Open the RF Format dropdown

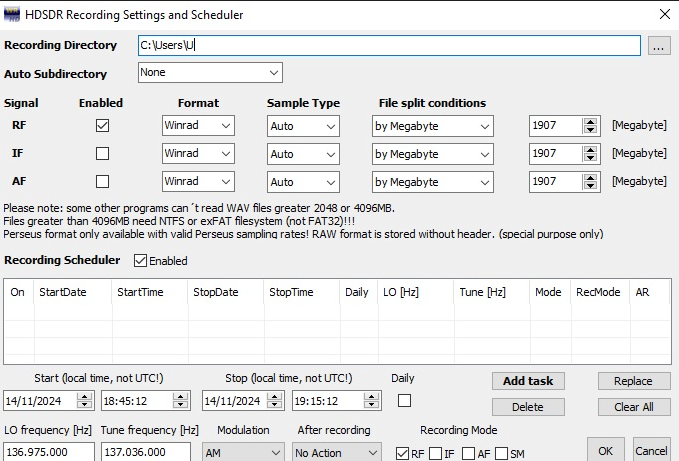tap(198, 126)
